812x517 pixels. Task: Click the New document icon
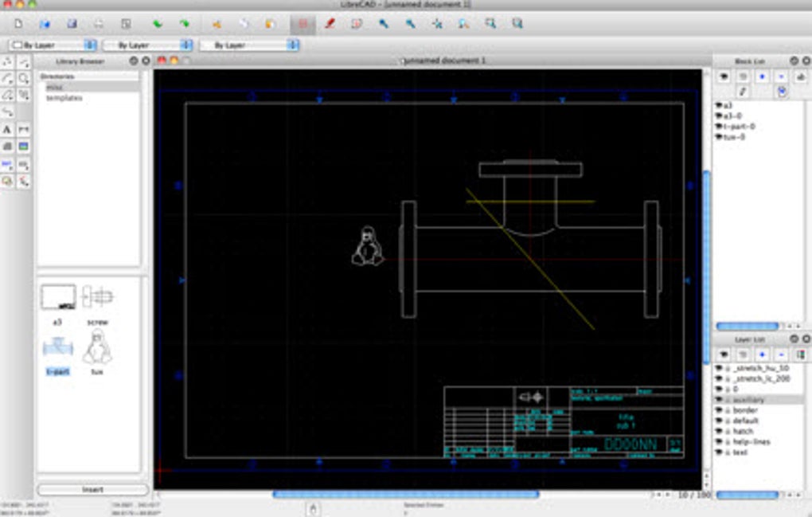[19, 23]
